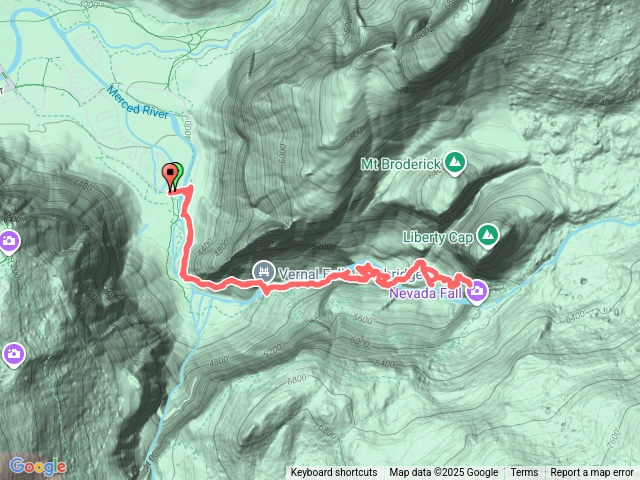Click the Nevada Fall text label
The height and width of the screenshot is (480, 640).
click(425, 293)
